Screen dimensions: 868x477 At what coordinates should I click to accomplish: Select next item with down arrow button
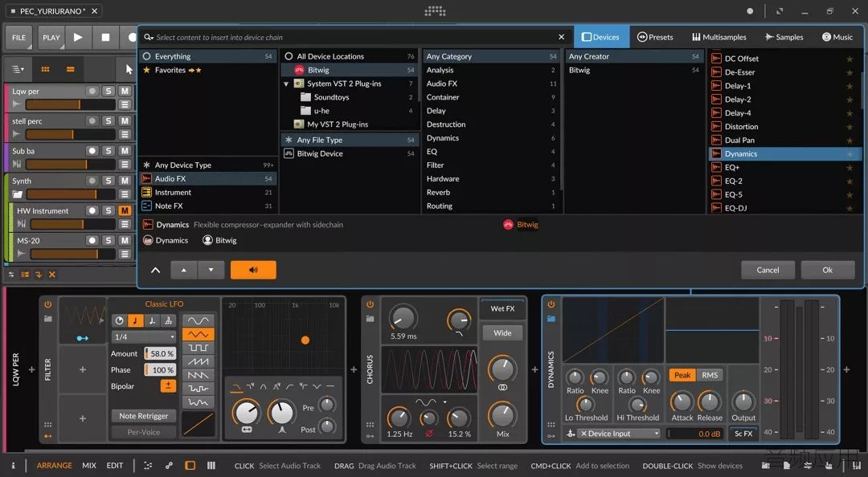point(211,270)
